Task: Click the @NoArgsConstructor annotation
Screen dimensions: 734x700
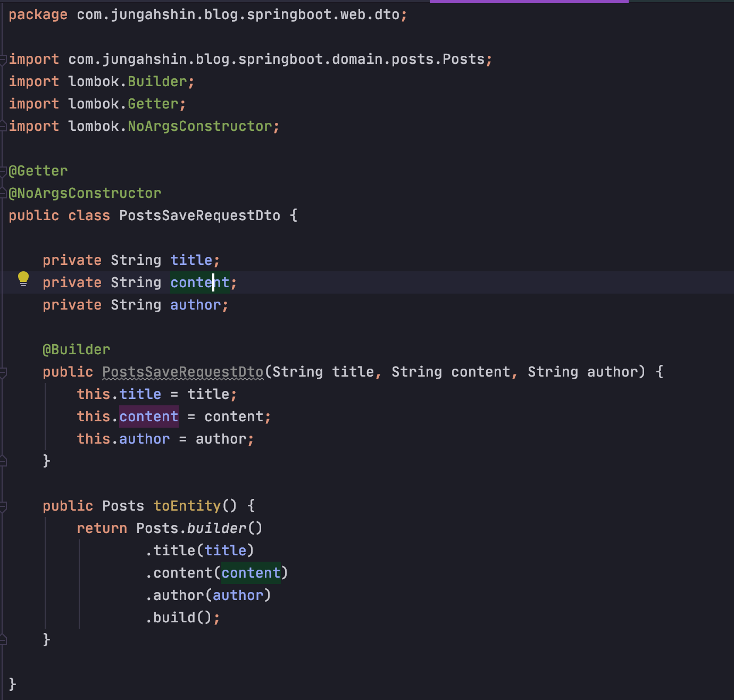Action: [x=85, y=193]
